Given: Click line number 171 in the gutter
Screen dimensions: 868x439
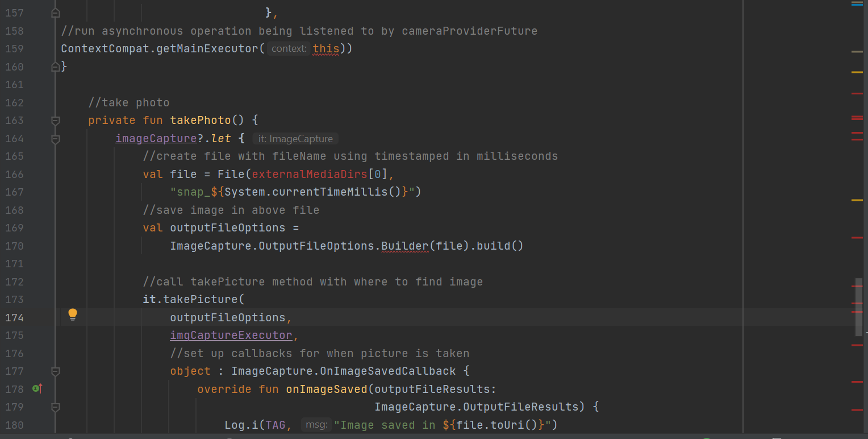Looking at the screenshot, I should [x=14, y=264].
